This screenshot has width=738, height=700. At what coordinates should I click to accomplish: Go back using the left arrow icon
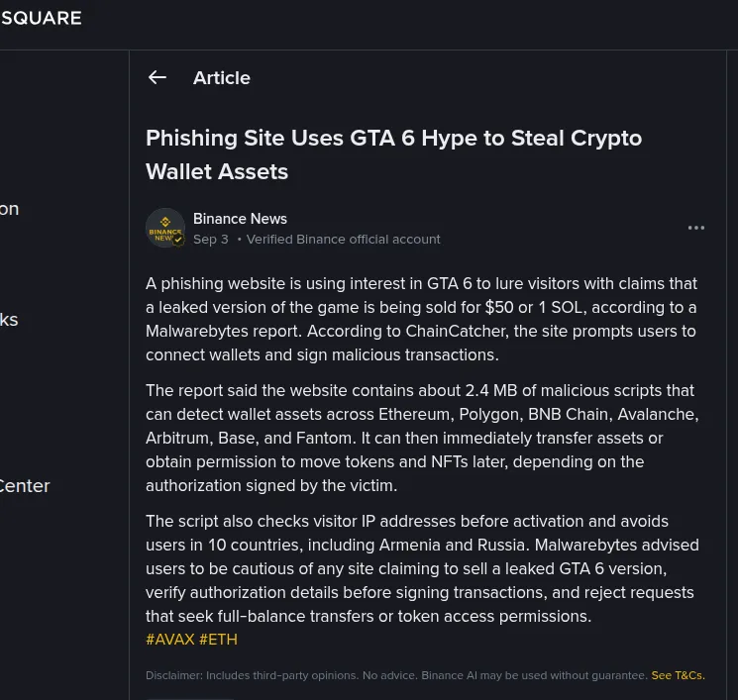pos(158,77)
